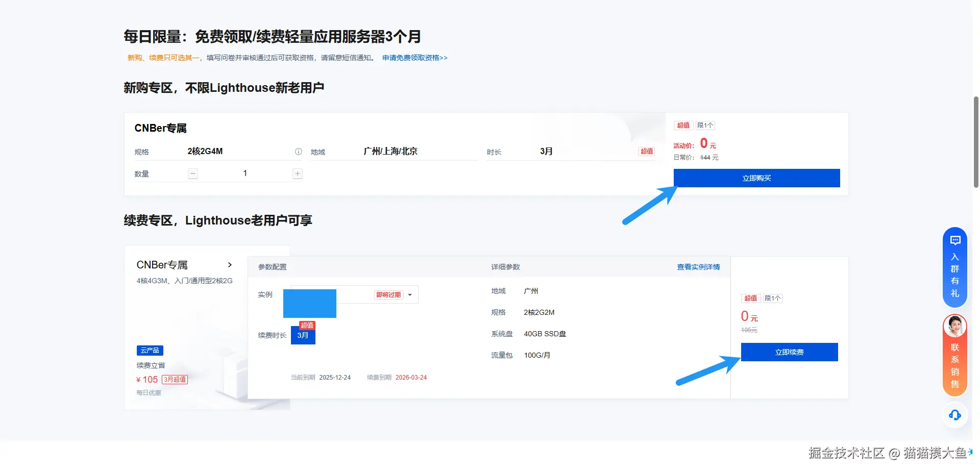Click the 限1个 tag in purchase card
Screen dimensions: 980x473
pyautogui.click(x=705, y=126)
